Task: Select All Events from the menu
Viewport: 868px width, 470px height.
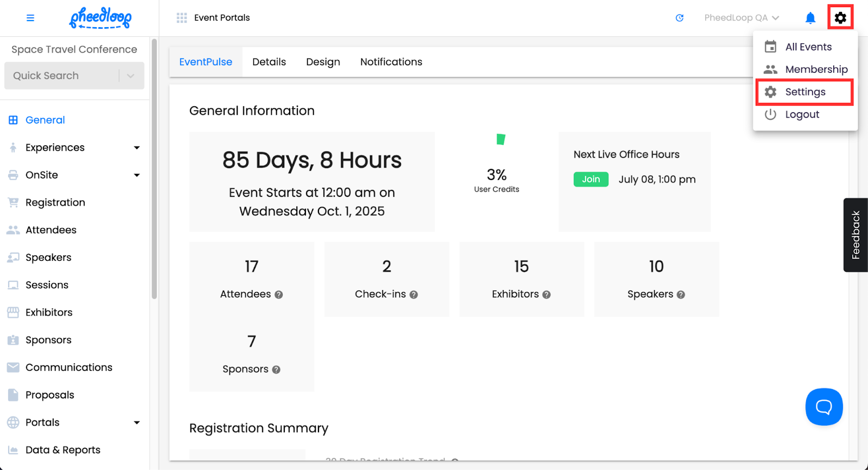Action: click(805, 47)
